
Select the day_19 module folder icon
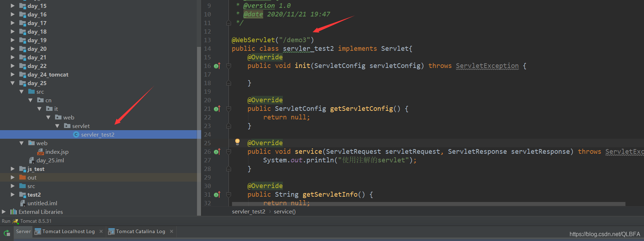pyautogui.click(x=23, y=40)
